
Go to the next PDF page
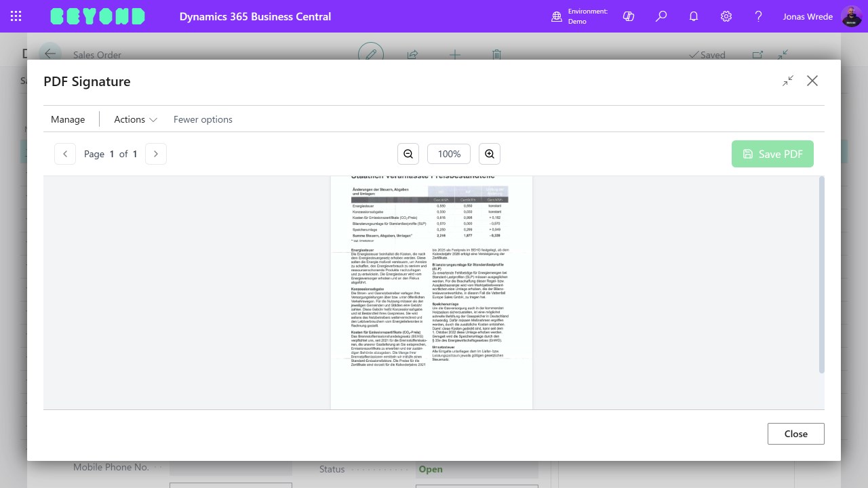pyautogui.click(x=156, y=154)
